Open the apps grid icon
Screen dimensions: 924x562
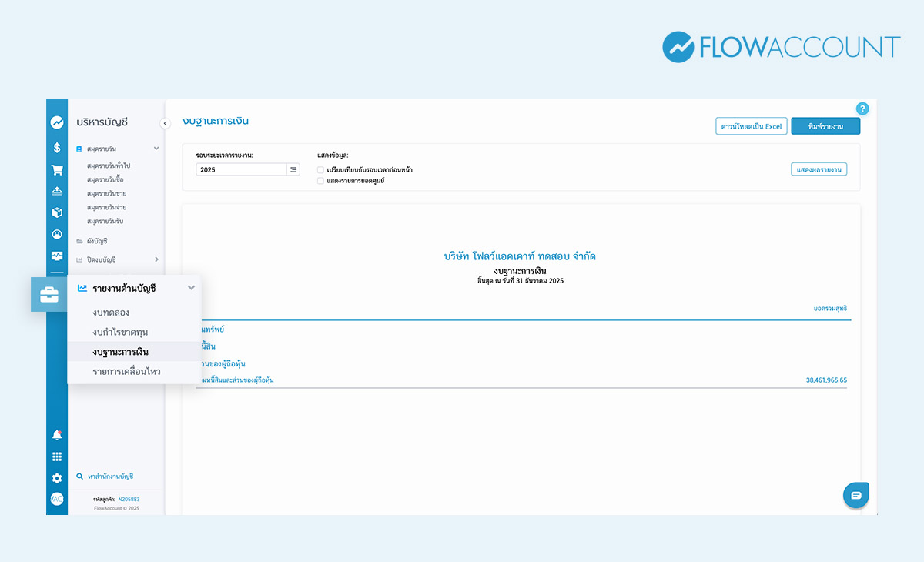click(x=57, y=457)
